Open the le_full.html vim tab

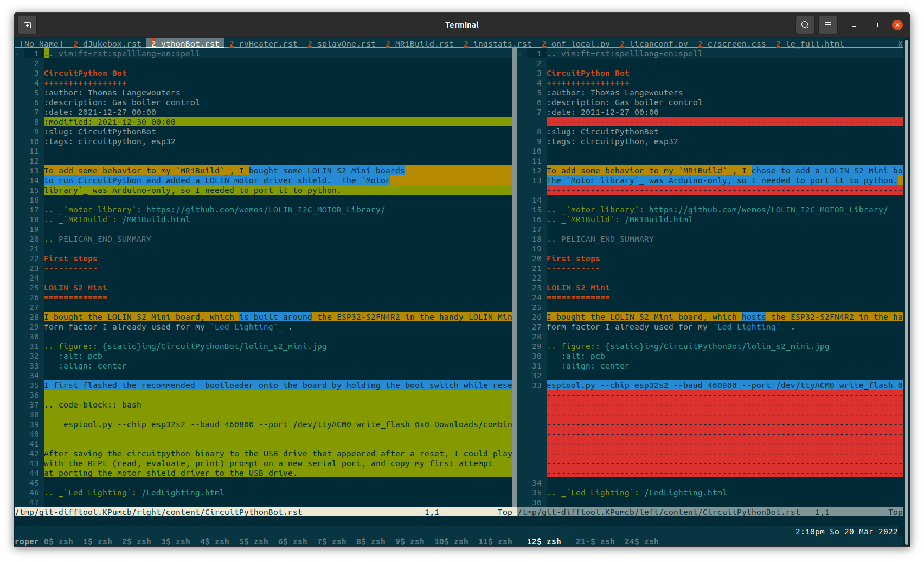tap(810, 44)
